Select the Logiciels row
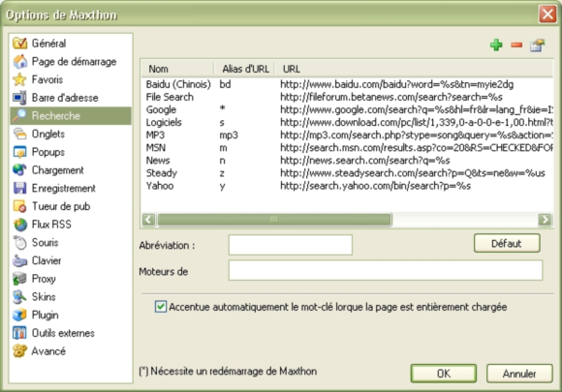This screenshot has width=562, height=392. point(347,122)
